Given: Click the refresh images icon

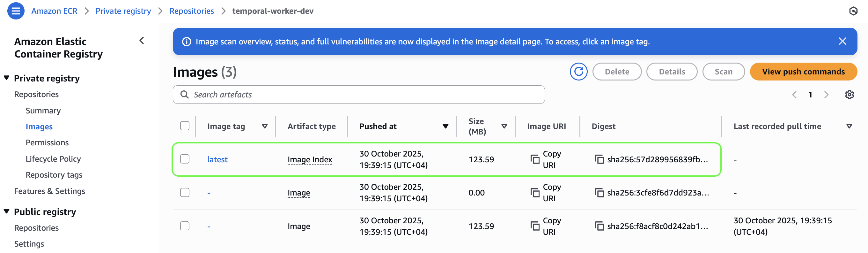Looking at the screenshot, I should (578, 72).
